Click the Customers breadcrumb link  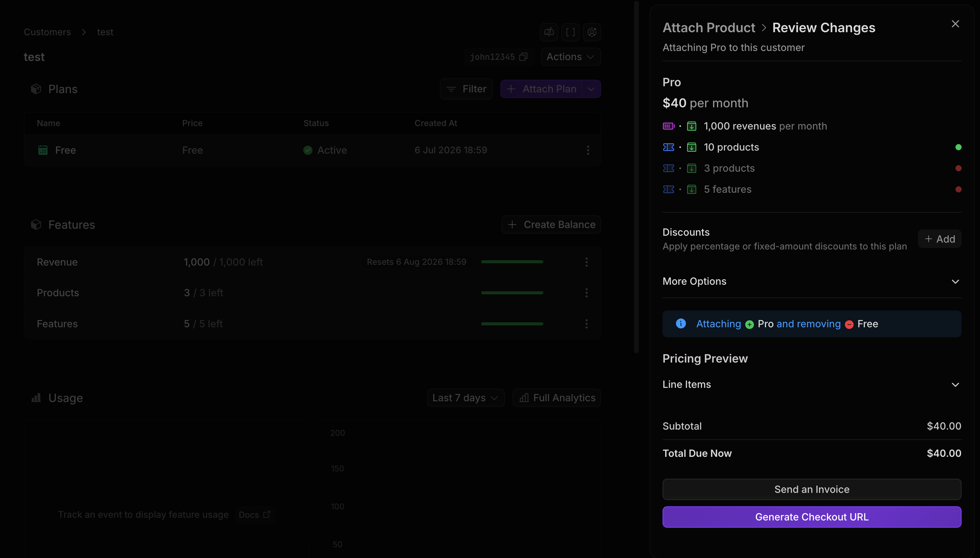coord(47,32)
